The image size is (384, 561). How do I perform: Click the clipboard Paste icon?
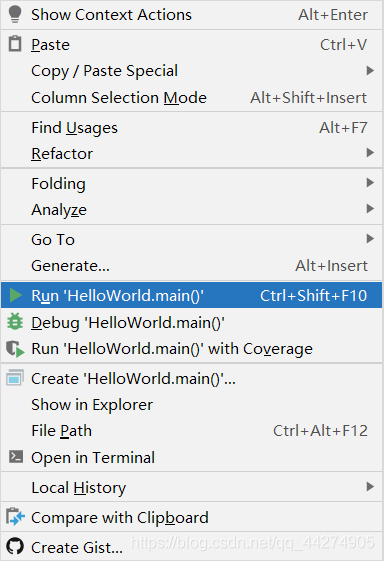tap(15, 44)
